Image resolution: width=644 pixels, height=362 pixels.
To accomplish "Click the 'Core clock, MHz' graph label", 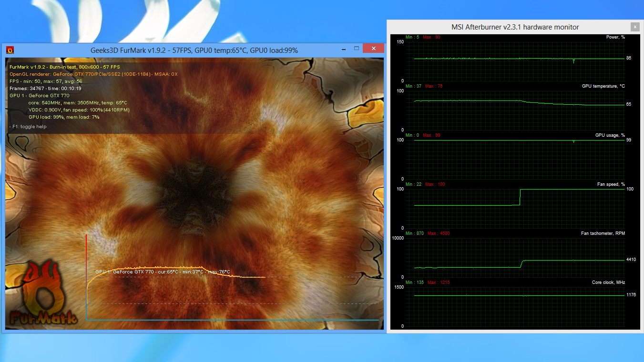I will 608,282.
